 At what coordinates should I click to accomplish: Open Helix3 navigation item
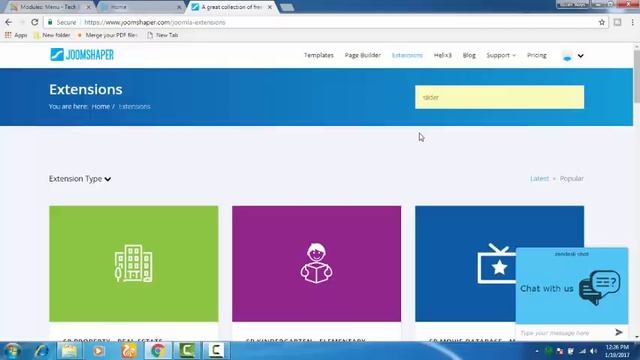point(442,55)
